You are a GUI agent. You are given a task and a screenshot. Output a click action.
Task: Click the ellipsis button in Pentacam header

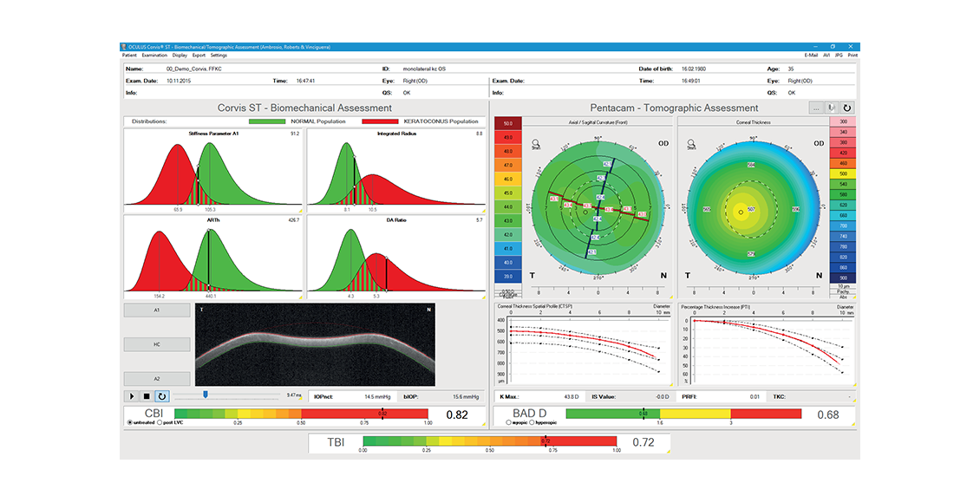(816, 108)
